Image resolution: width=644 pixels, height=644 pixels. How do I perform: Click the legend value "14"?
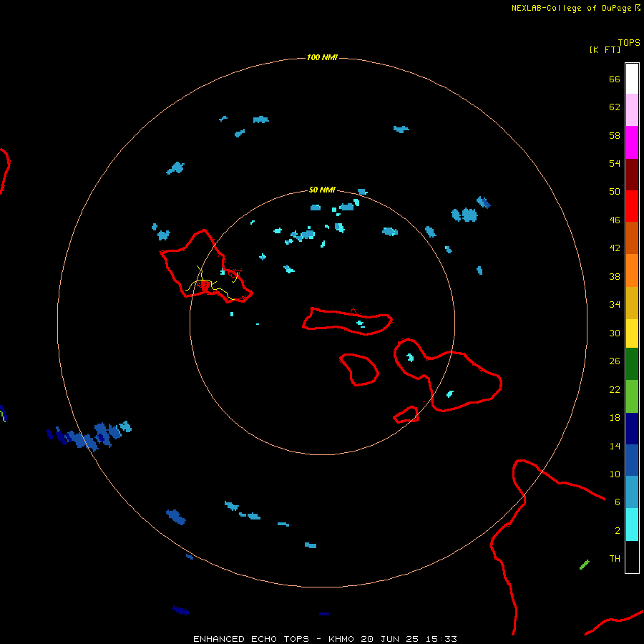click(x=615, y=446)
